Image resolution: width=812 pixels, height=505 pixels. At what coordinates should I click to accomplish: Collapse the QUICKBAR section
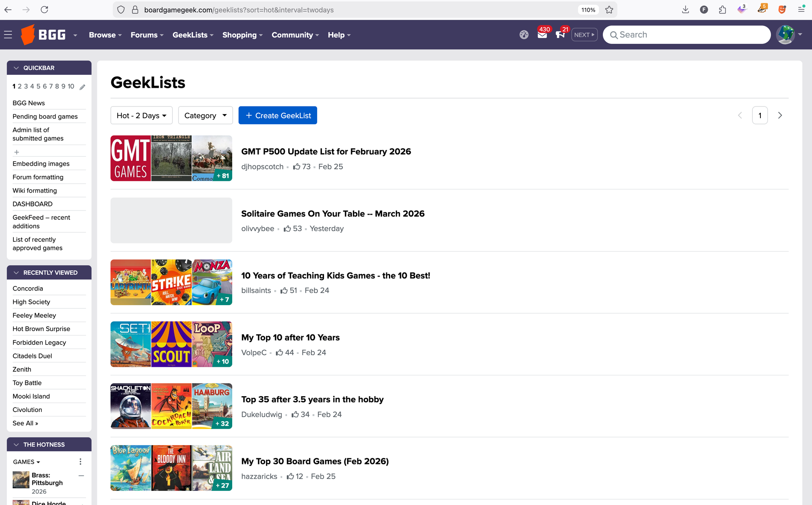click(16, 68)
